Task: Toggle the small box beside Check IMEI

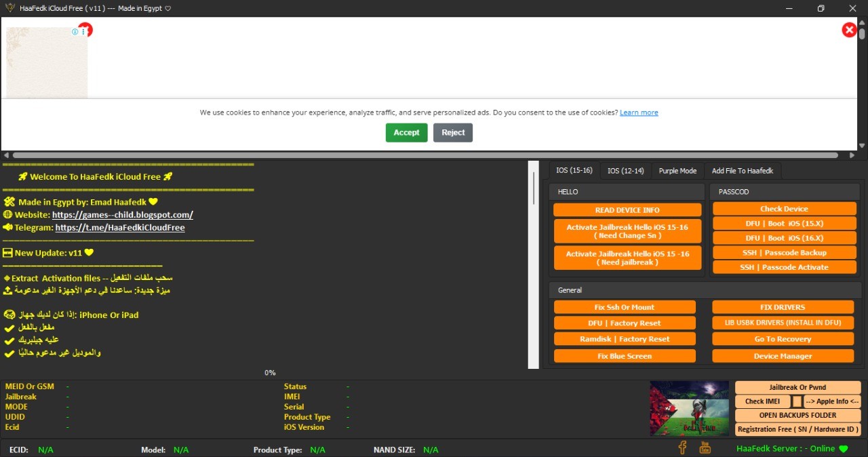Action: pyautogui.click(x=797, y=401)
